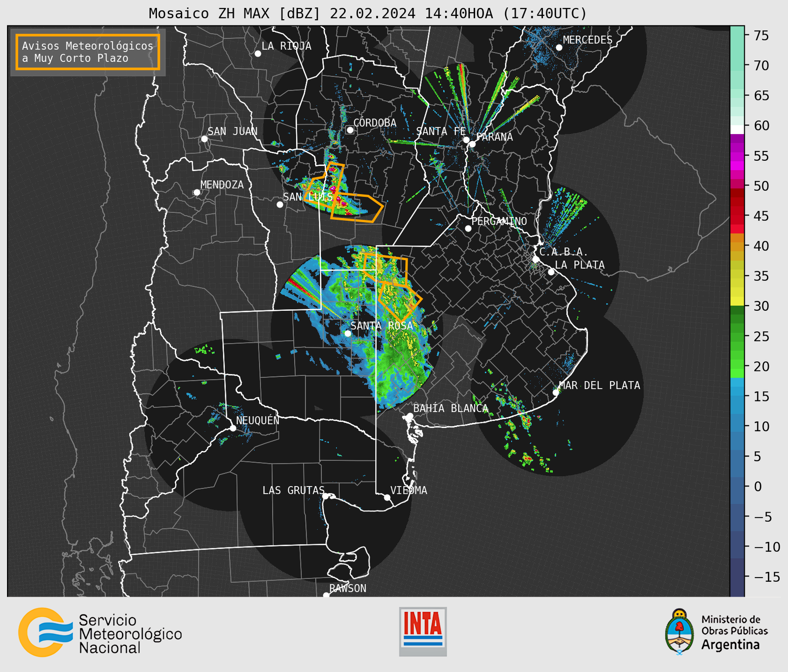This screenshot has width=788, height=672.
Task: Click the white city marker for Mendoza
Action: pyautogui.click(x=197, y=193)
